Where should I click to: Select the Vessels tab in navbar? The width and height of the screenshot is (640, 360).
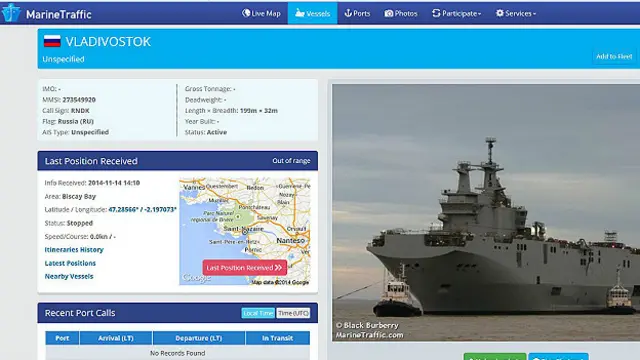click(313, 13)
